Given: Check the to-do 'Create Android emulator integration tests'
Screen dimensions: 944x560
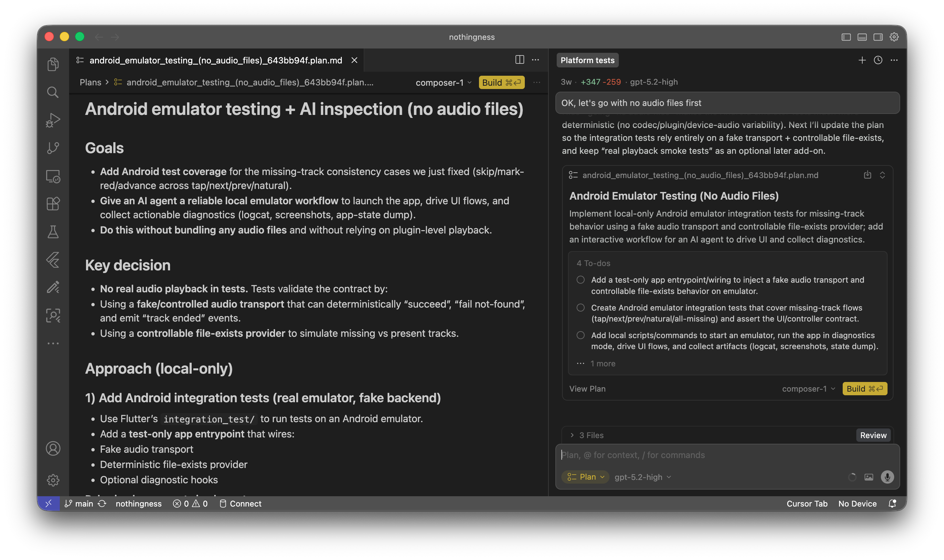Looking at the screenshot, I should (581, 308).
